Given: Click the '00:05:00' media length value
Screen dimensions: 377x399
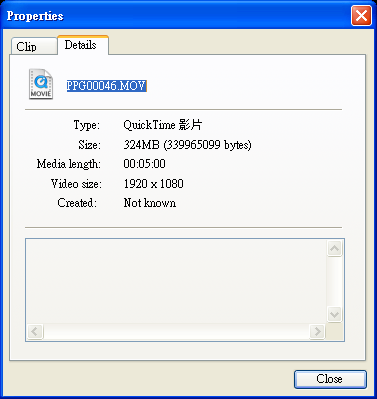Looking at the screenshot, I should click(144, 164).
